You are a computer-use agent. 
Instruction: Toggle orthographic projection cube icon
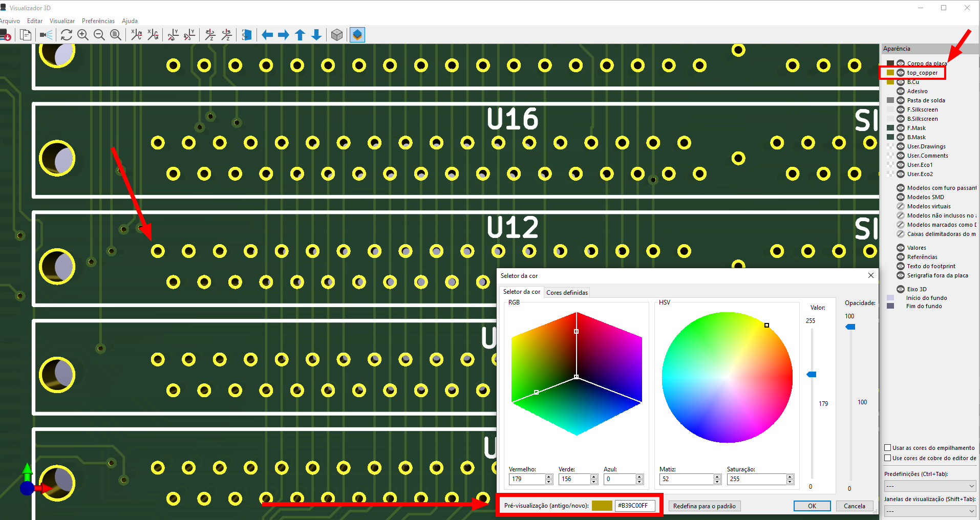tap(337, 35)
